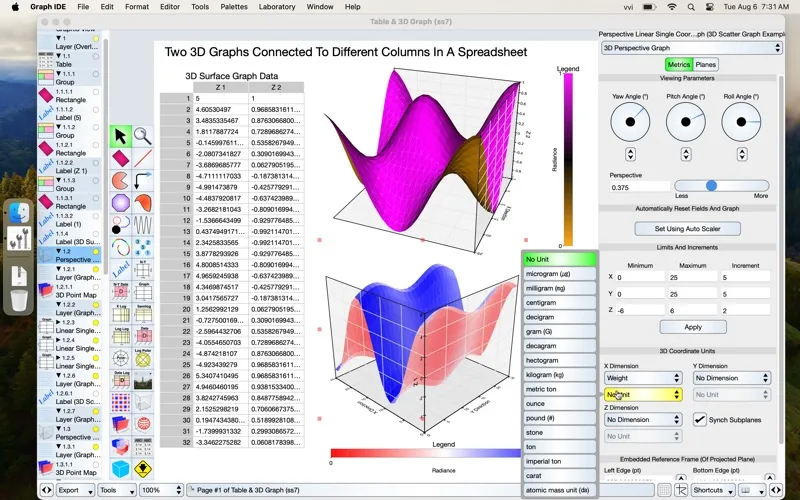This screenshot has height=500, width=800.
Task: Select the octagon polygon tool
Action: 120,203
